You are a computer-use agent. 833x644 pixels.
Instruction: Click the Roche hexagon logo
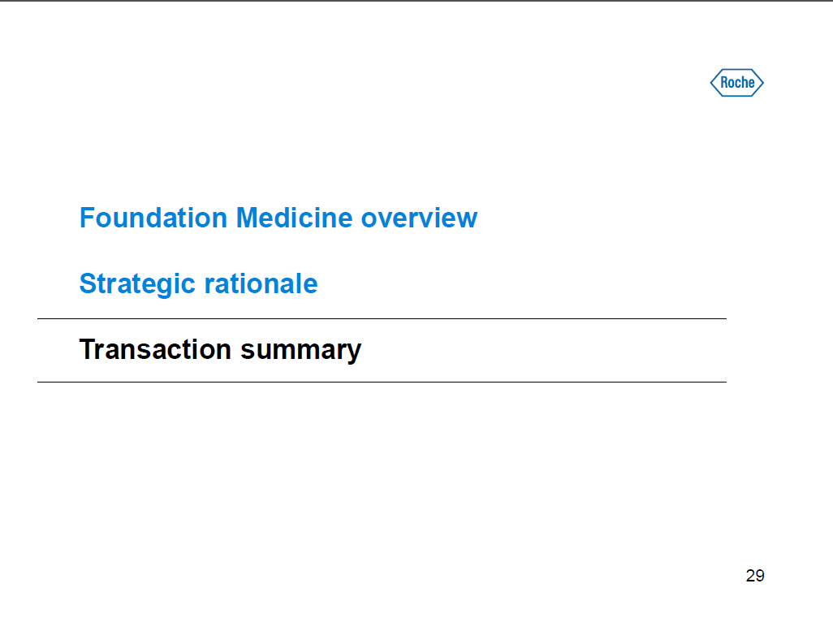[737, 83]
